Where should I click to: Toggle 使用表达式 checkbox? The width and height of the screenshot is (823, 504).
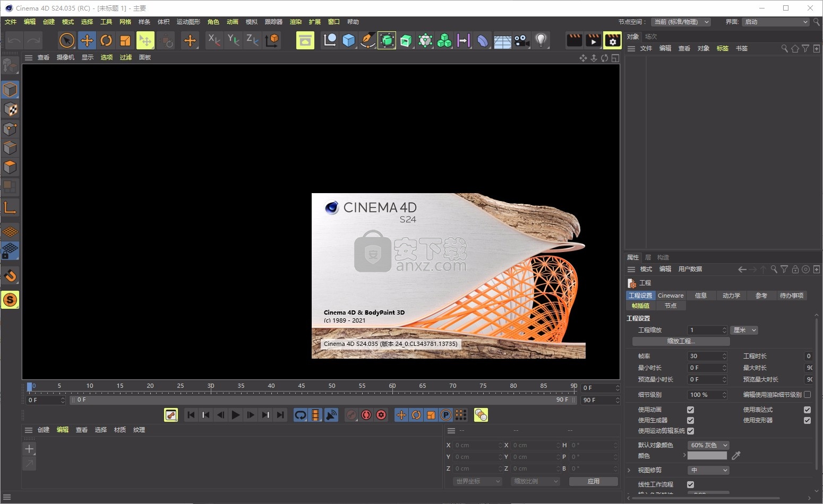(x=807, y=410)
